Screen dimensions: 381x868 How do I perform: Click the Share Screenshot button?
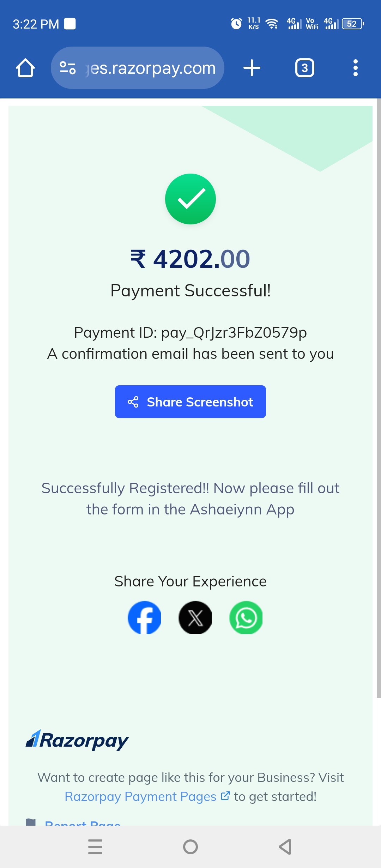pyautogui.click(x=190, y=402)
